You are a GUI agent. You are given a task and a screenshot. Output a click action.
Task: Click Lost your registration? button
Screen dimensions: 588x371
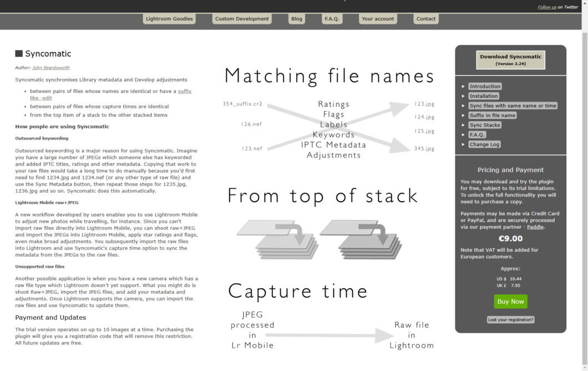coord(510,320)
